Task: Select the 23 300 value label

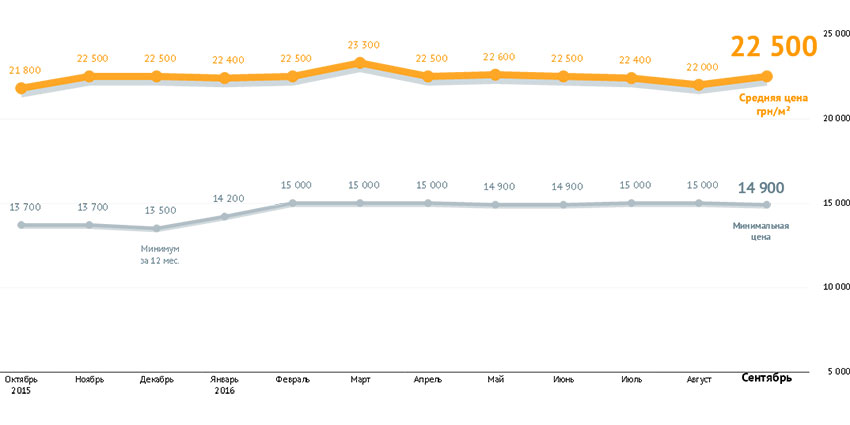Action: [x=362, y=44]
